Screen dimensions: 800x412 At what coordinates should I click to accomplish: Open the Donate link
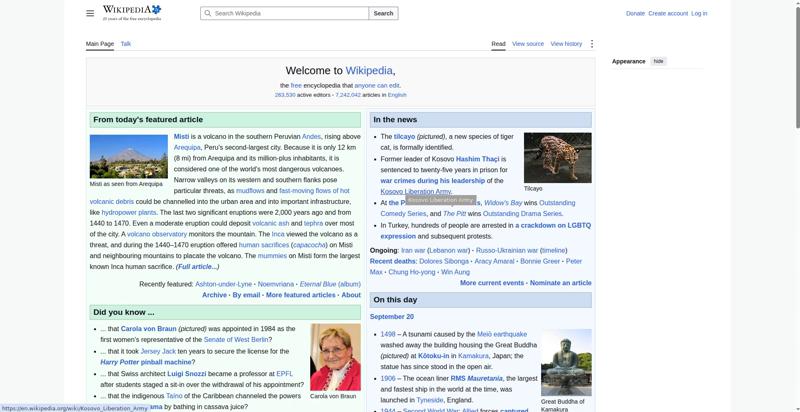(635, 13)
